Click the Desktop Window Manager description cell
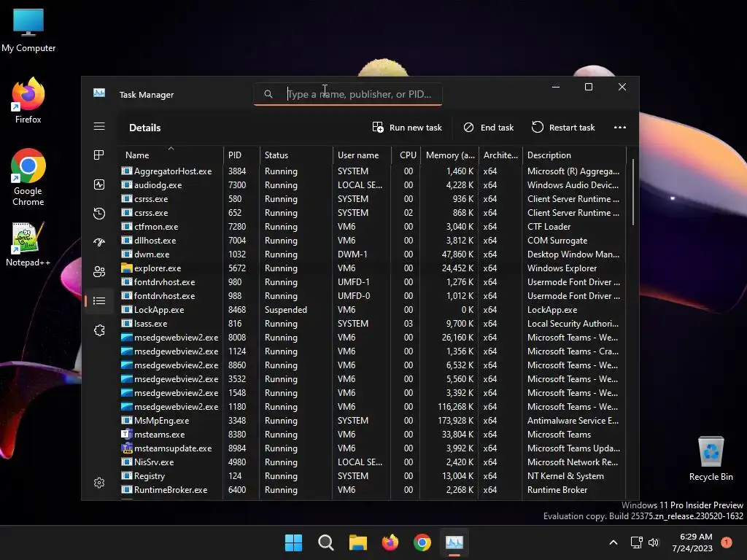The image size is (747, 560). click(573, 254)
